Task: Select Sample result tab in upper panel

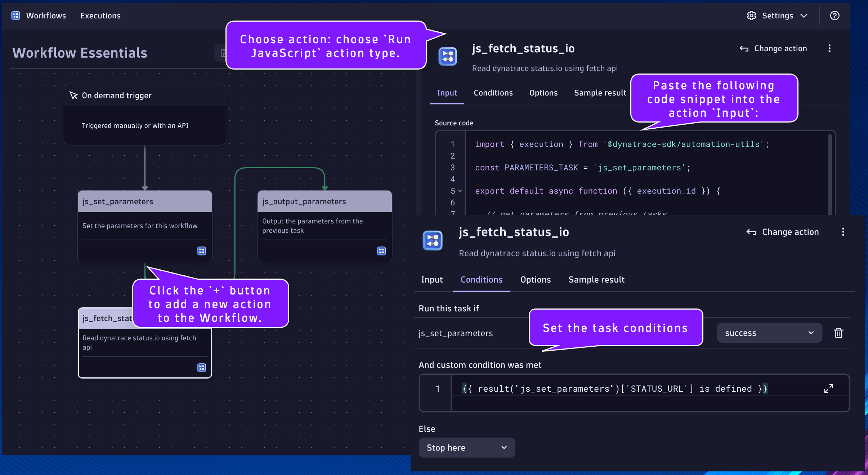Action: tap(600, 93)
